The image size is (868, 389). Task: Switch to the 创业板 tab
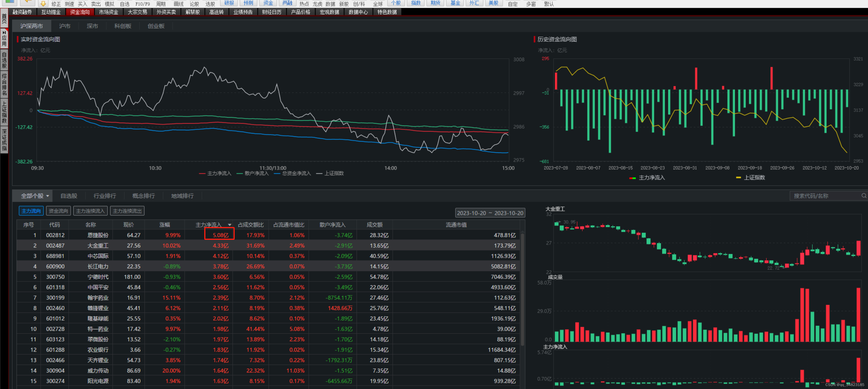tap(156, 26)
